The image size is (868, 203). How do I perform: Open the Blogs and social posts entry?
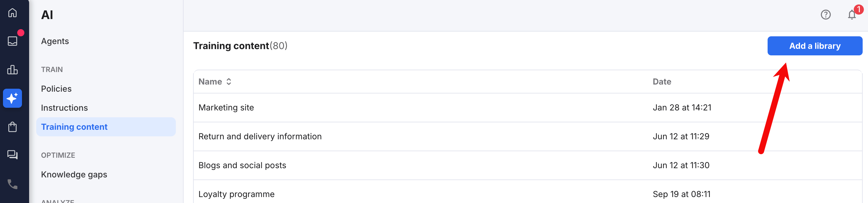click(243, 165)
